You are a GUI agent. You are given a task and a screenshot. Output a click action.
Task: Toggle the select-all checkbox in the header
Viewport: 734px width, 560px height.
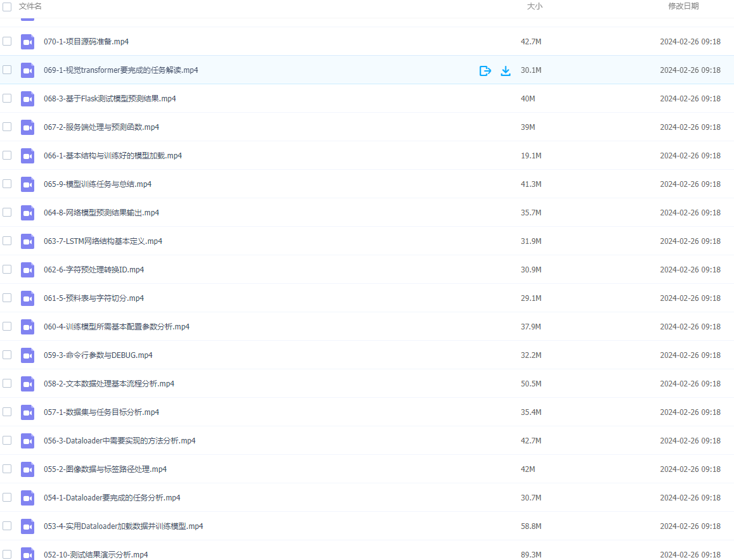coord(7,6)
